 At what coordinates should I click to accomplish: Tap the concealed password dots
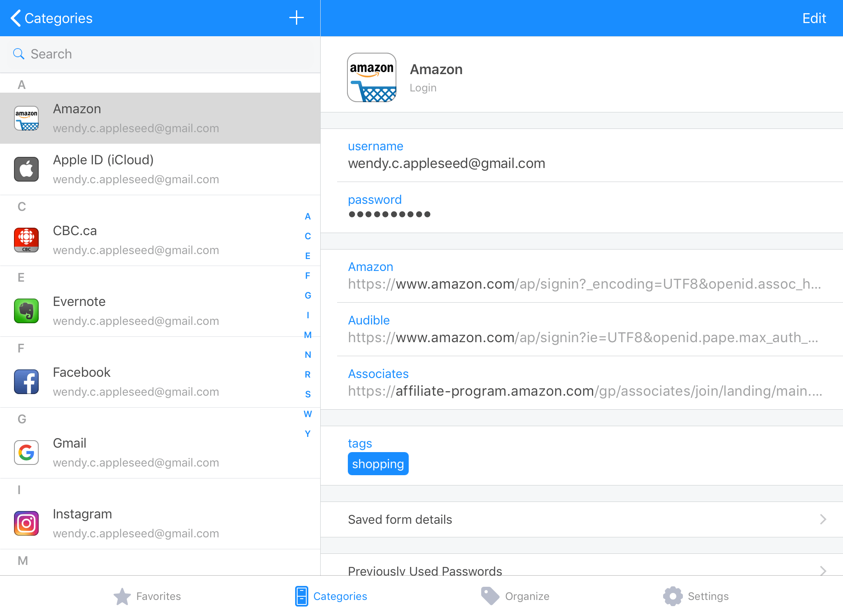[x=389, y=214]
